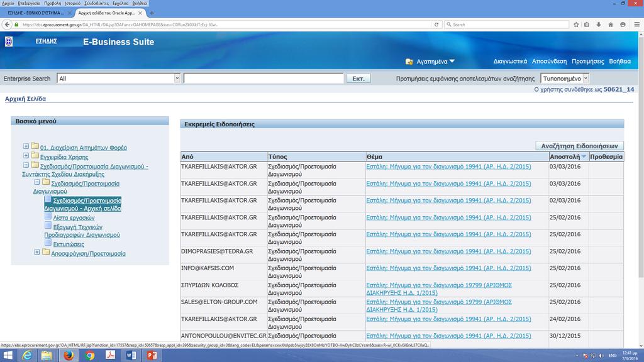
Task: Open the Firefox bookmarks list icon
Action: point(587,25)
